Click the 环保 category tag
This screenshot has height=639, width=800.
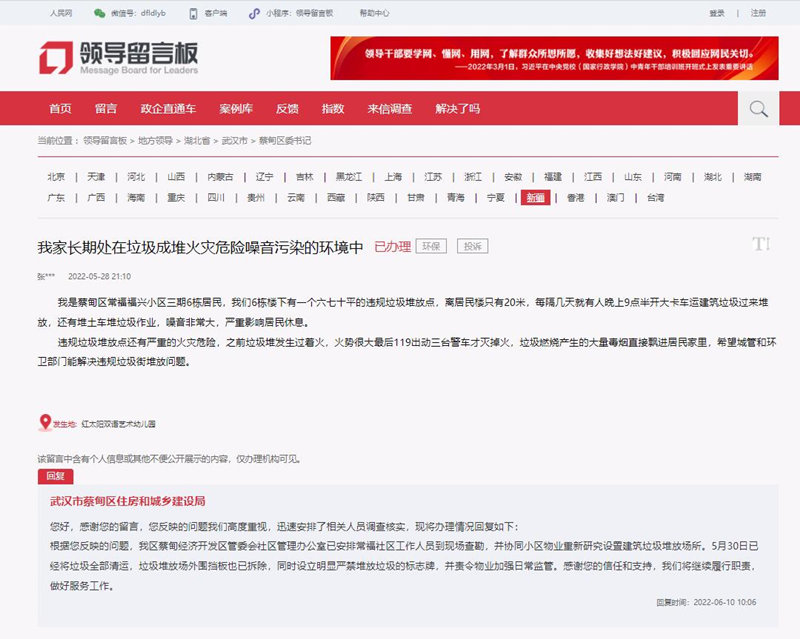431,246
